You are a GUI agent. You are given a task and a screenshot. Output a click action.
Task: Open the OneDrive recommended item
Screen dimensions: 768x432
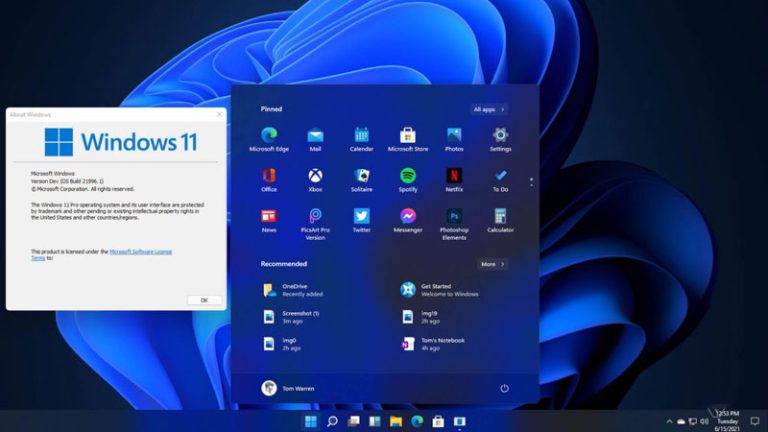click(x=292, y=290)
